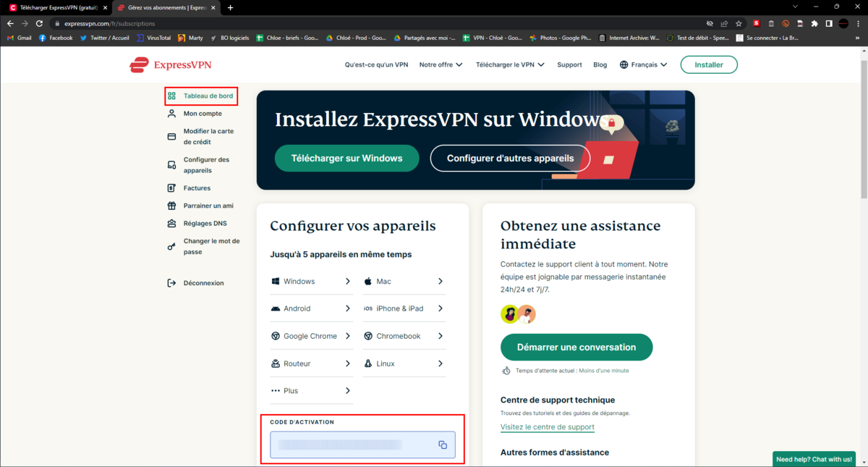Click browser forward arrow
The image size is (868, 467).
(25, 23)
